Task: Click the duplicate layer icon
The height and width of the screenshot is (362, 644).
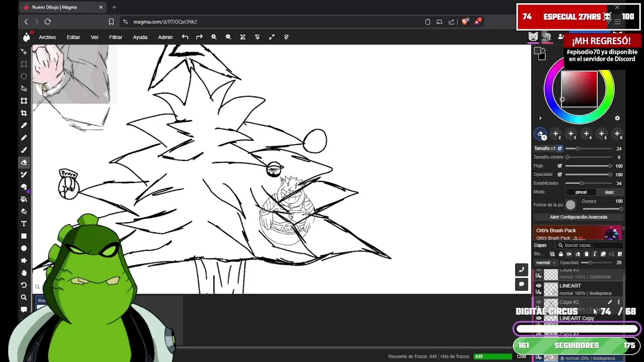Action: 603,254
